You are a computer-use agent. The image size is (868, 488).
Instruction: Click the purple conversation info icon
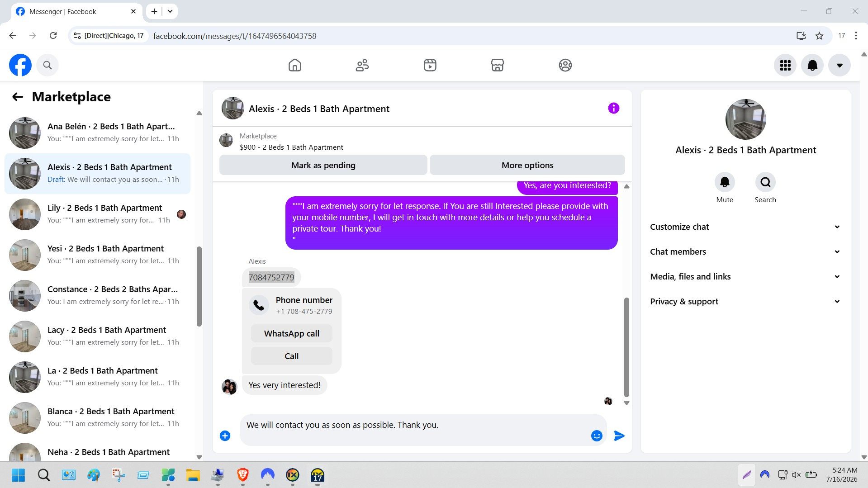click(x=614, y=108)
